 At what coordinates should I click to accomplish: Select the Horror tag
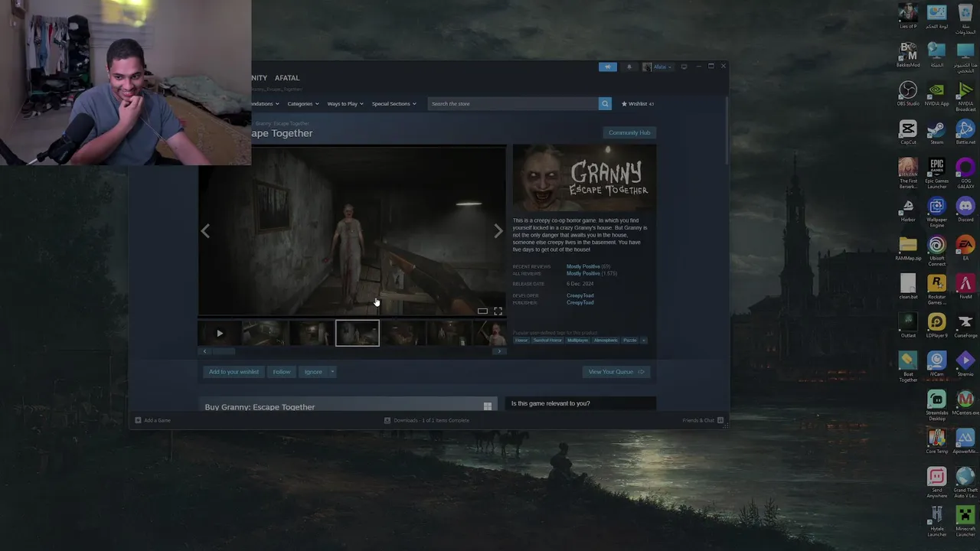(521, 341)
